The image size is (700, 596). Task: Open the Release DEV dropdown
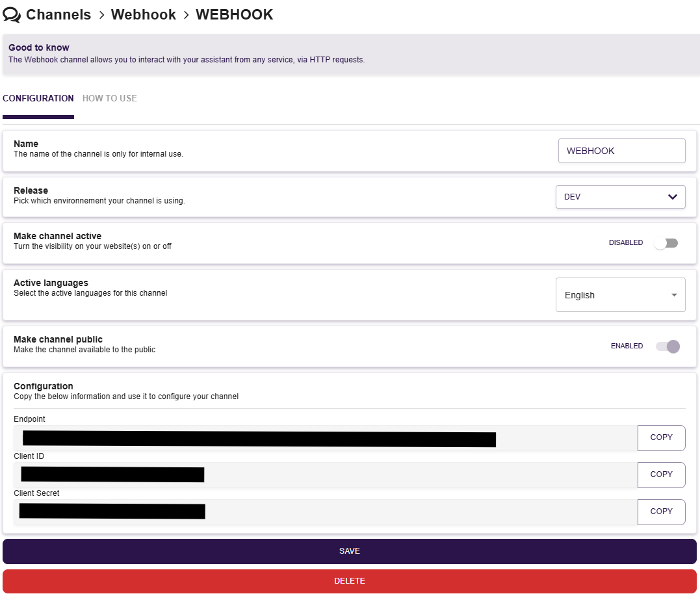click(x=620, y=197)
